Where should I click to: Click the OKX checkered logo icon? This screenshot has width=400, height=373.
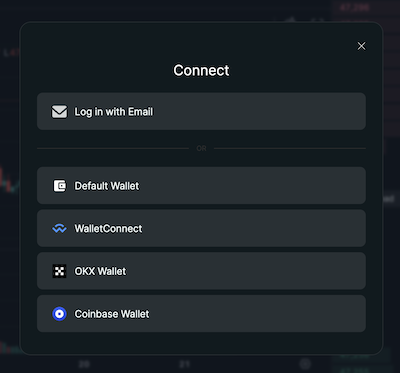(x=59, y=271)
